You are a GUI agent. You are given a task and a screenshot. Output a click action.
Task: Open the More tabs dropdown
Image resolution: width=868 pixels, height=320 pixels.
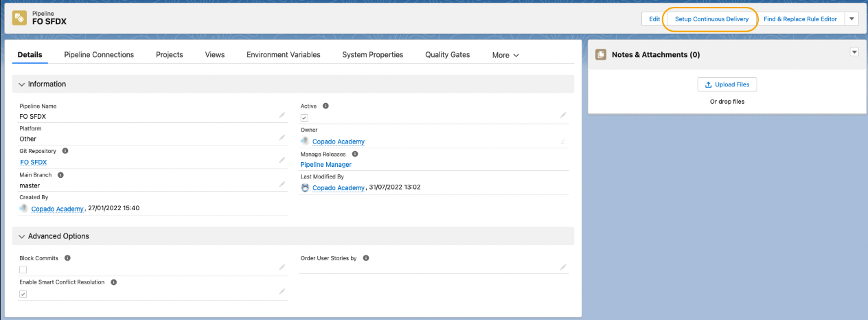(x=505, y=55)
